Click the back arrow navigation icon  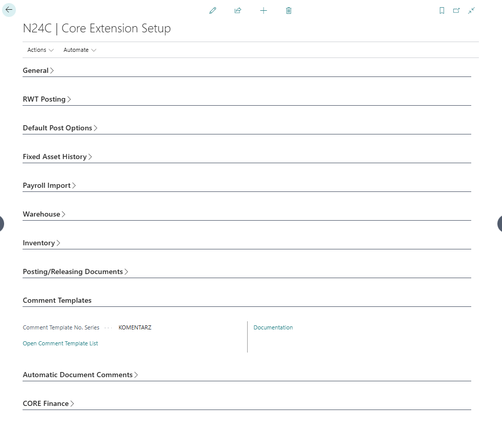pyautogui.click(x=9, y=10)
